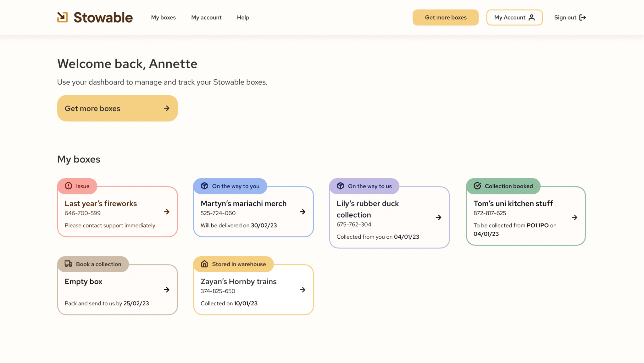Click the dashboard description sentence

tap(162, 82)
